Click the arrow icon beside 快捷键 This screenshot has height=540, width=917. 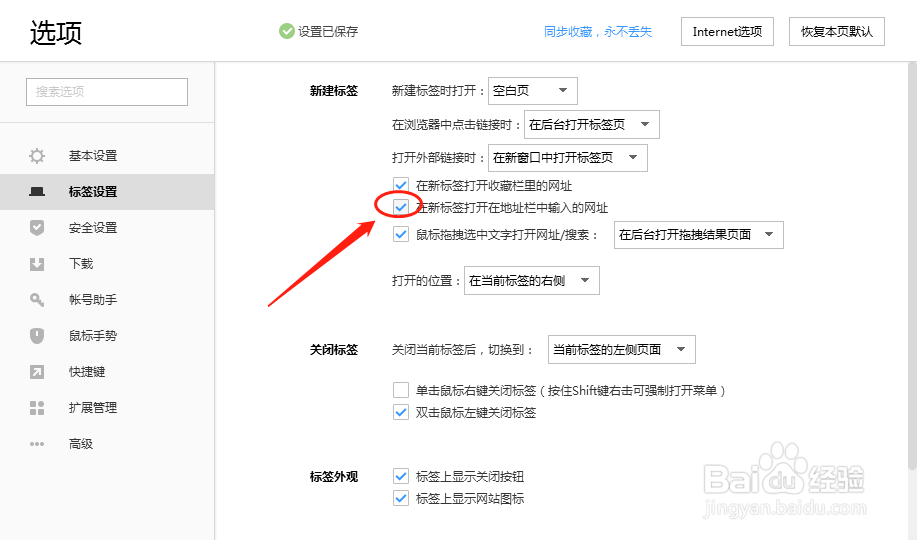37,372
